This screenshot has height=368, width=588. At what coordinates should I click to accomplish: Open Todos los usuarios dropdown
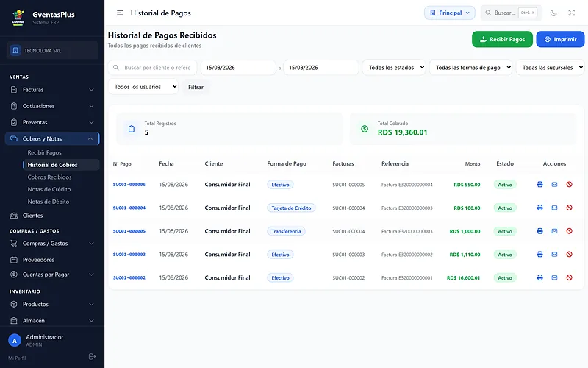143,87
